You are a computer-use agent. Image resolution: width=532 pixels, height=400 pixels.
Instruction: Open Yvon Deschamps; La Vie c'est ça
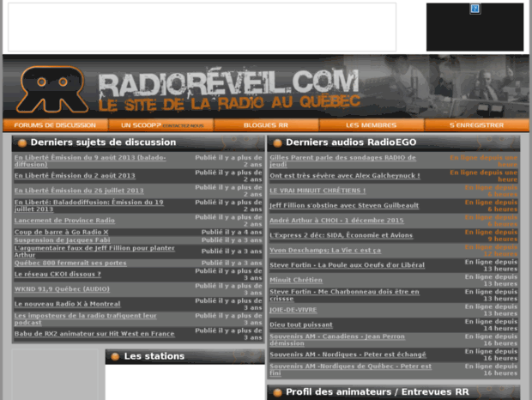coord(325,251)
